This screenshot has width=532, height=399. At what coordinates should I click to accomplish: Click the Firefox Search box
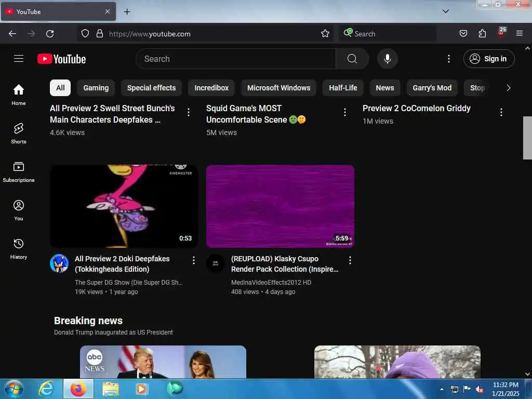(x=387, y=34)
